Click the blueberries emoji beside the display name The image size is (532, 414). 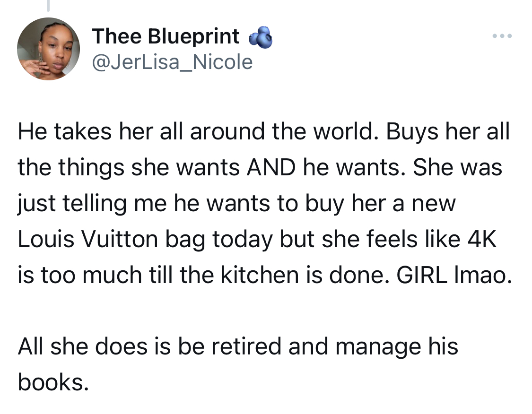point(261,37)
